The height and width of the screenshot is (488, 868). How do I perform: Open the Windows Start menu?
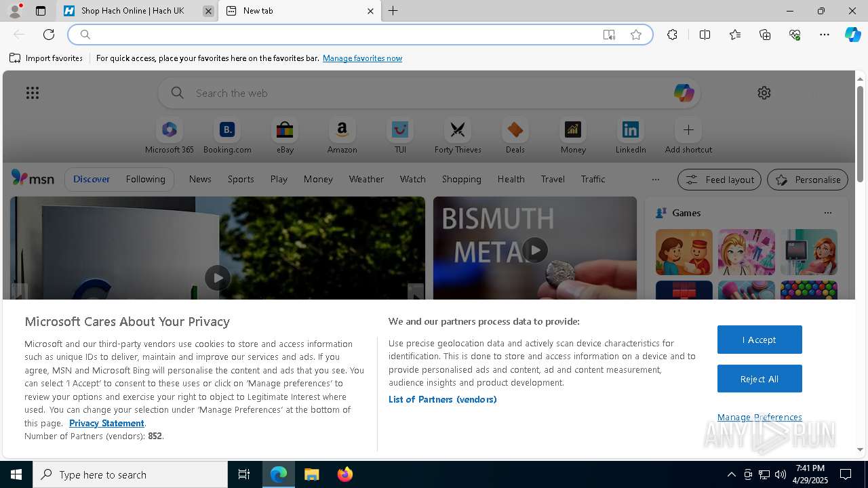(x=16, y=474)
